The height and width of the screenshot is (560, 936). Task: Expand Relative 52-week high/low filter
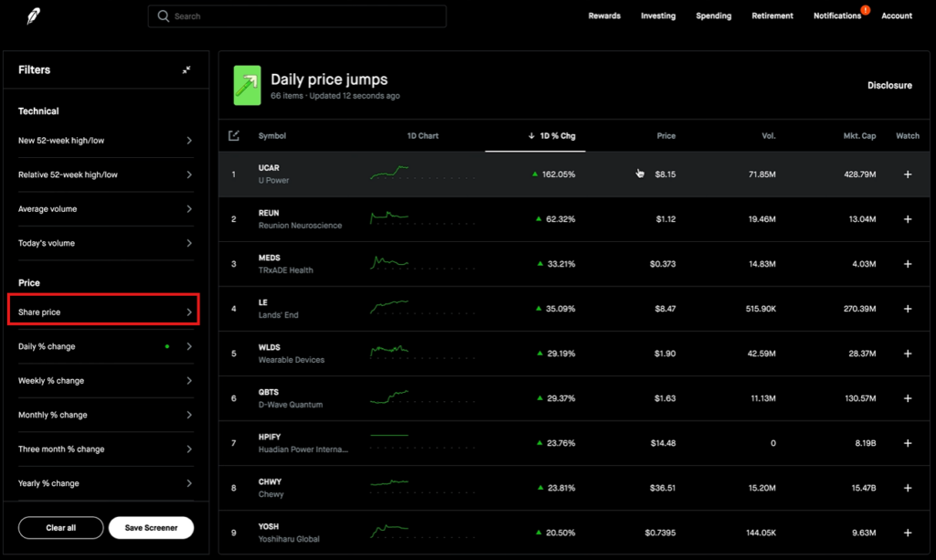(x=106, y=174)
